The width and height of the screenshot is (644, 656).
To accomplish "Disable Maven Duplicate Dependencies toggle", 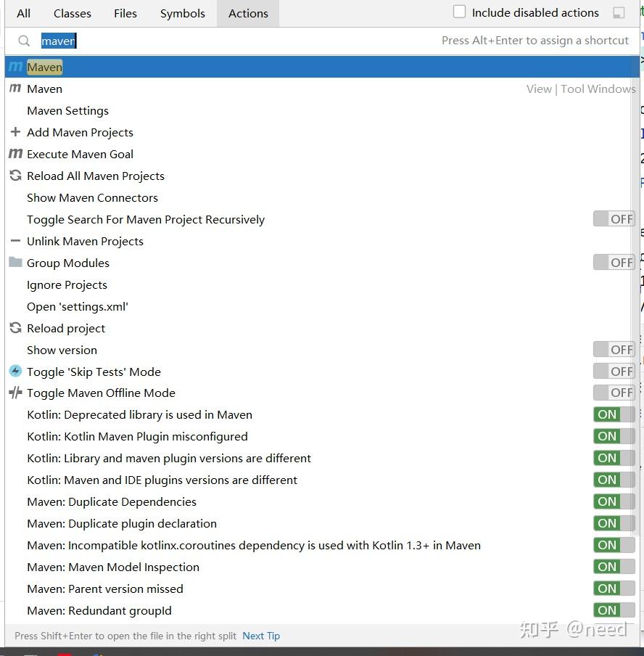I will [x=614, y=501].
